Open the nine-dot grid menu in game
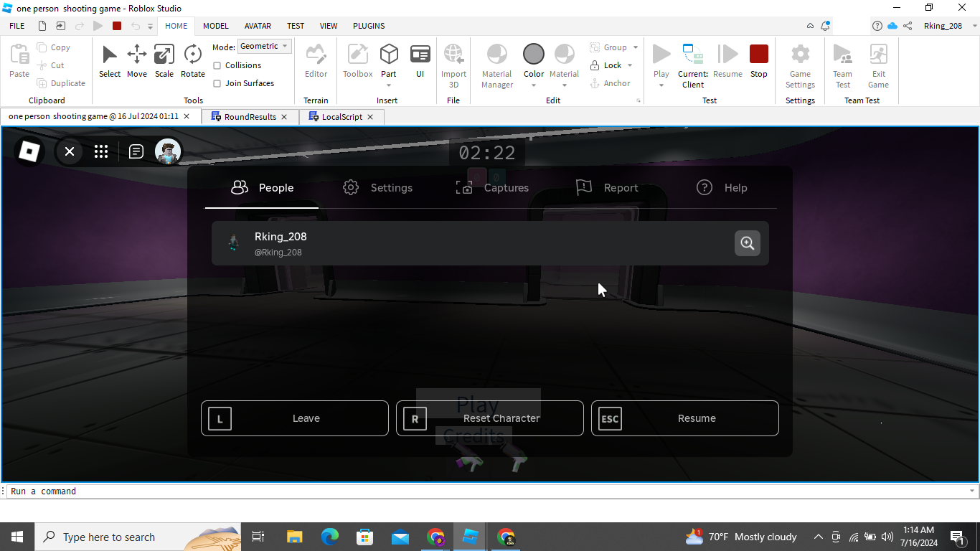Image resolution: width=980 pixels, height=551 pixels. click(101, 151)
